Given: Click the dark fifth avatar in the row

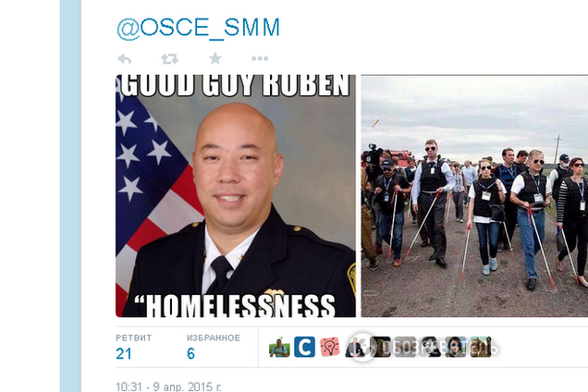Looking at the screenshot, I should [380, 347].
